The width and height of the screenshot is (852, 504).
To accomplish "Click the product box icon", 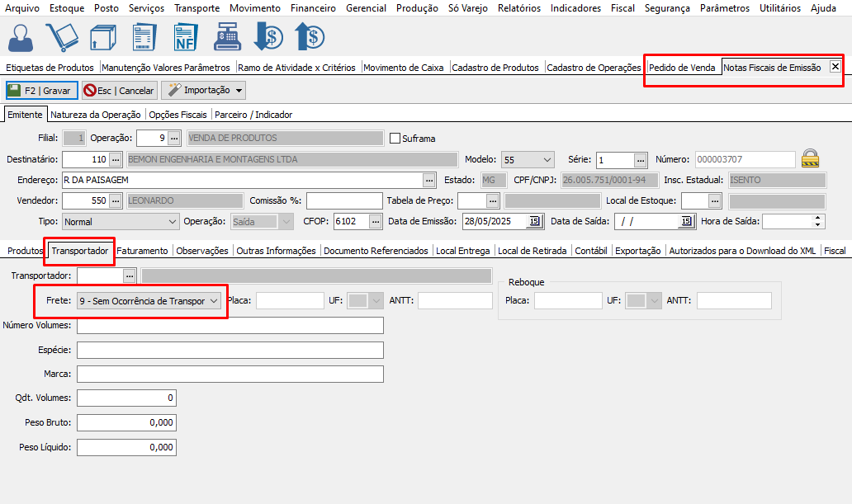I will 103,37.
